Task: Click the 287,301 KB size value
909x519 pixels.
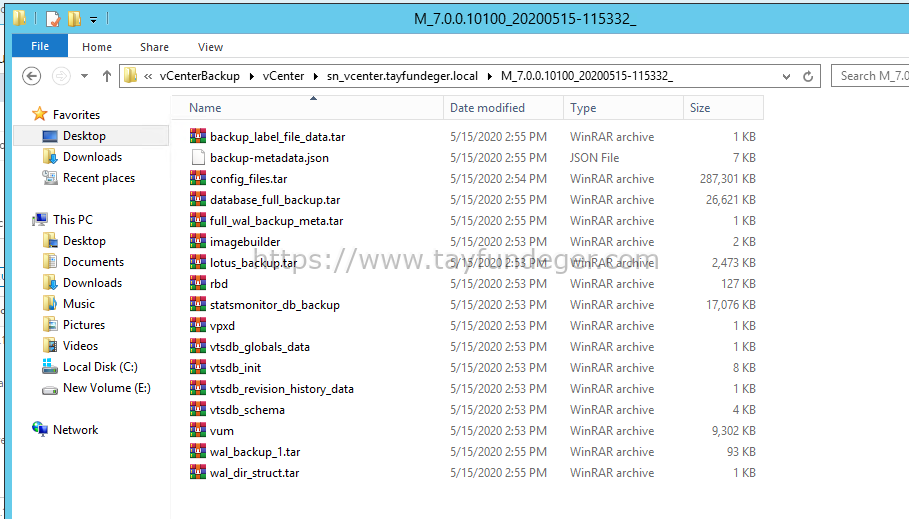Action: 728,179
